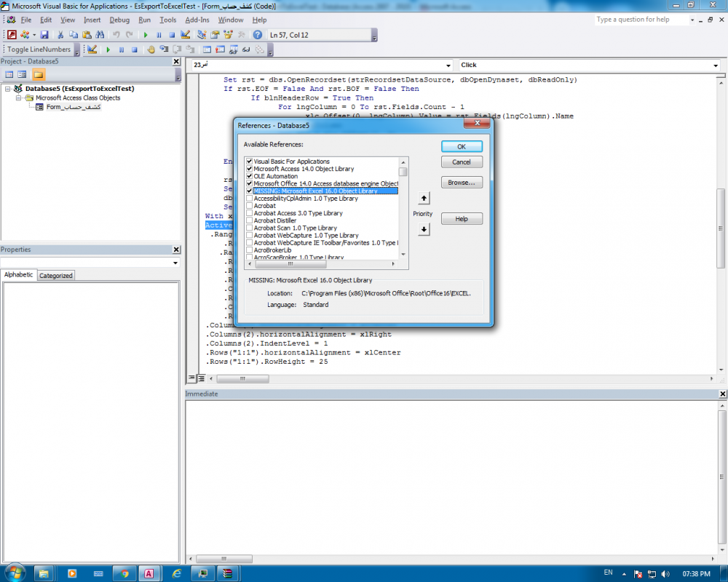Check AccessibilityCplAdmin 1.0 Type Library
This screenshot has height=582, width=728.
(x=249, y=199)
